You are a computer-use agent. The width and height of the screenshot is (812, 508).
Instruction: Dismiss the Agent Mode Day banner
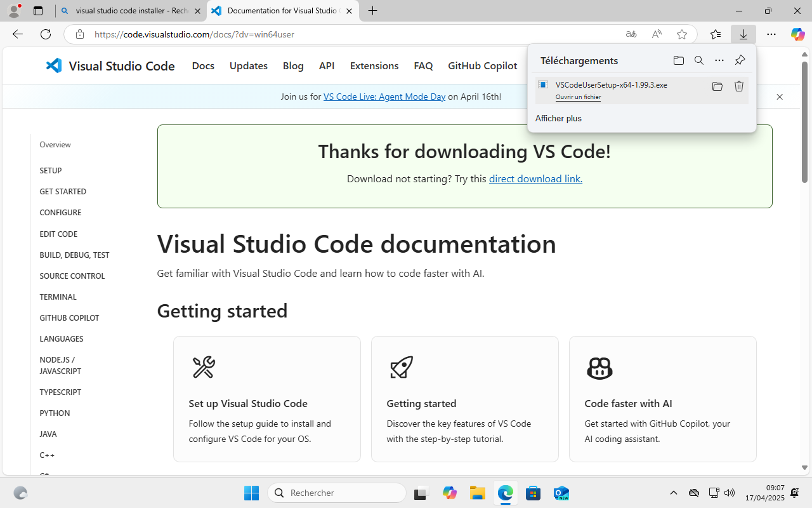[780, 97]
